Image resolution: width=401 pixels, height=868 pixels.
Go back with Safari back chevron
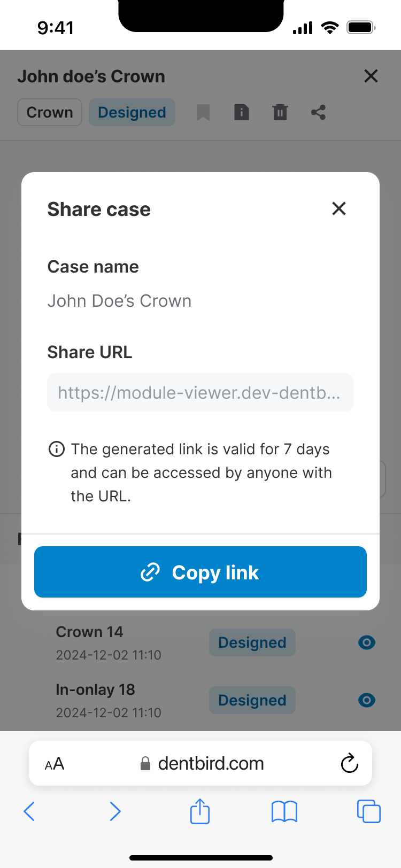pos(30,811)
